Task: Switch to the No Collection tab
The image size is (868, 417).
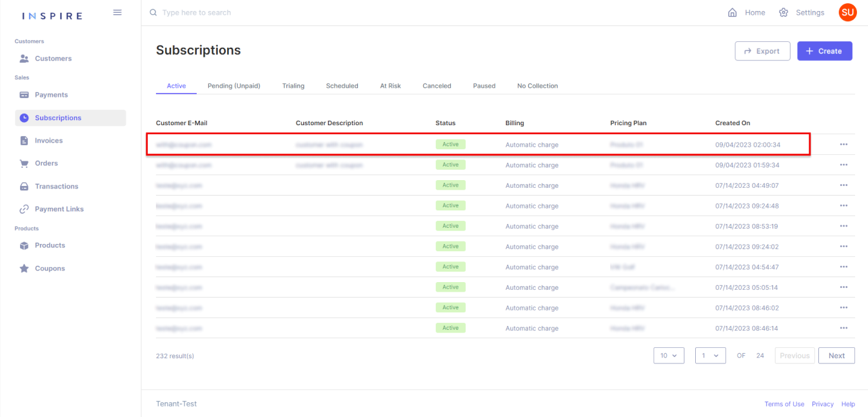Action: pyautogui.click(x=537, y=86)
